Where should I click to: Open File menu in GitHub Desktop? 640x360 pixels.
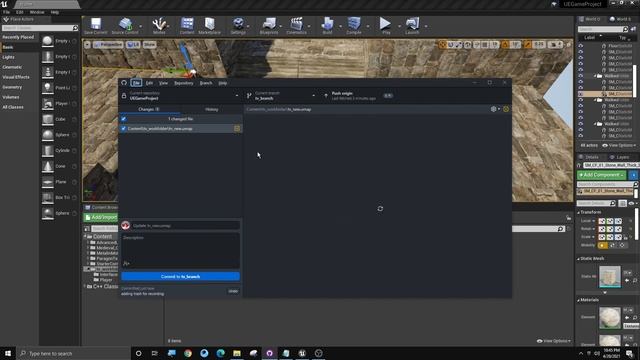[136, 83]
